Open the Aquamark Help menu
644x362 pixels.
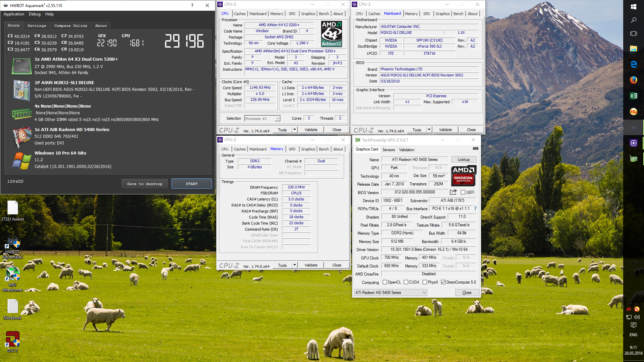pos(49,14)
